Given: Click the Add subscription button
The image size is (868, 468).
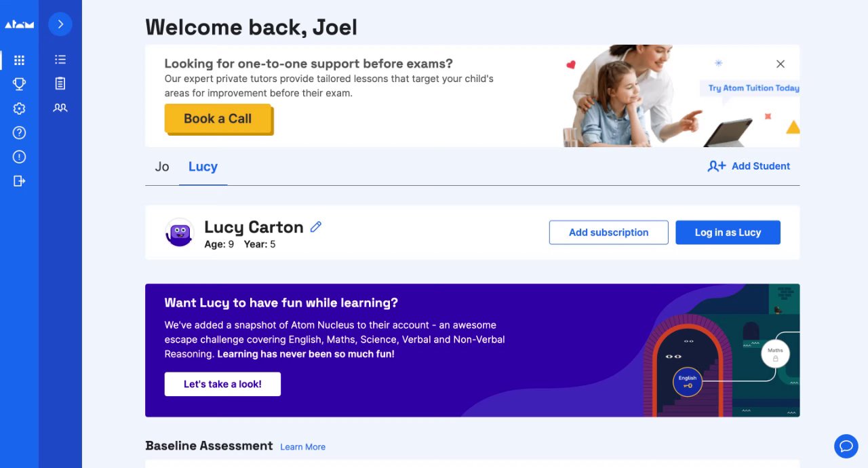Looking at the screenshot, I should (x=608, y=233).
